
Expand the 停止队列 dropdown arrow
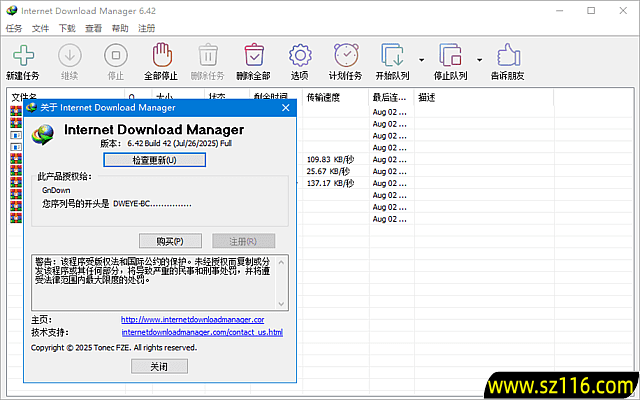[479, 60]
